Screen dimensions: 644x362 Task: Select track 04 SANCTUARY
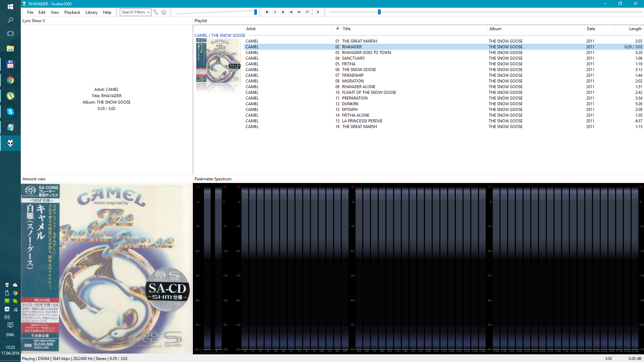tap(443, 58)
